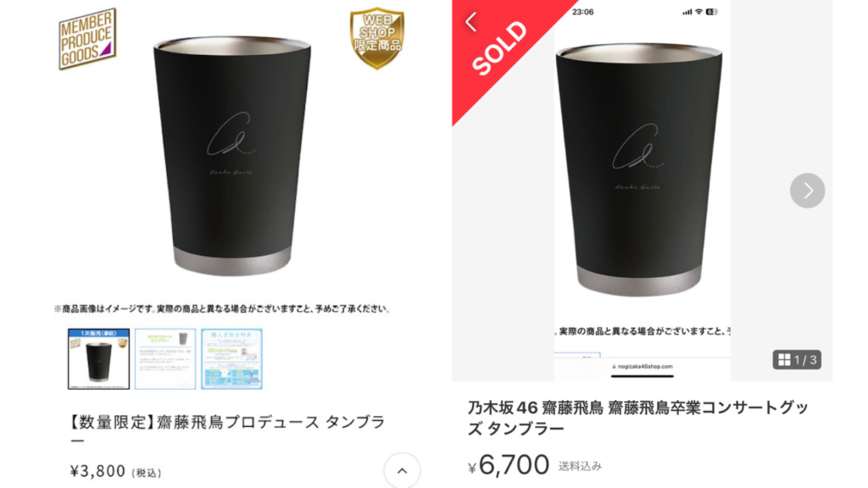Select the third purchase bonus thumbnail
Screen dimensions: 868x488
(231, 359)
